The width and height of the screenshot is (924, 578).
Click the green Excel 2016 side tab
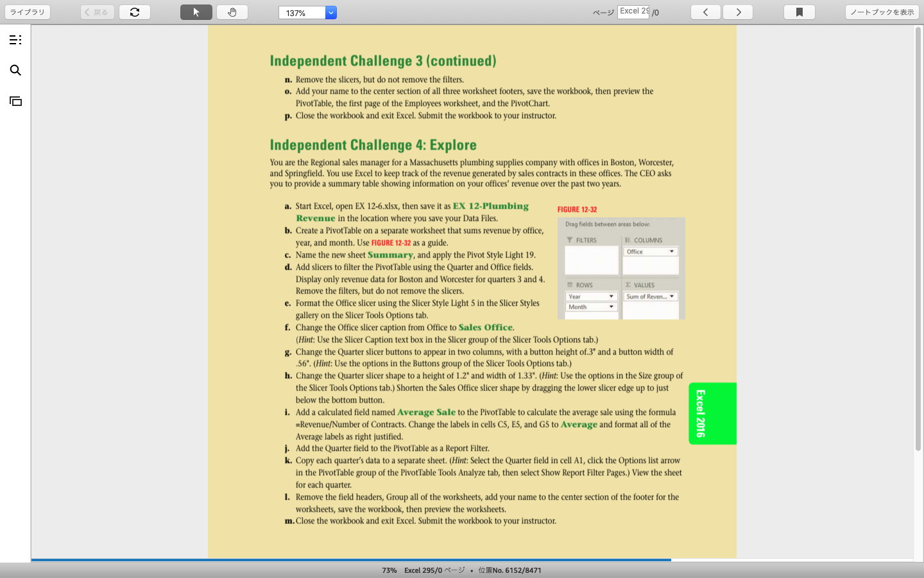(712, 414)
